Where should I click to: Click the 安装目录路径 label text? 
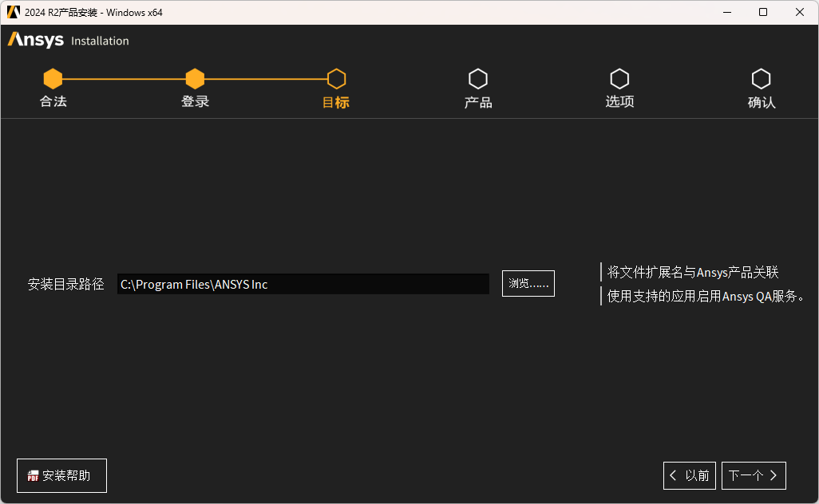(x=65, y=284)
